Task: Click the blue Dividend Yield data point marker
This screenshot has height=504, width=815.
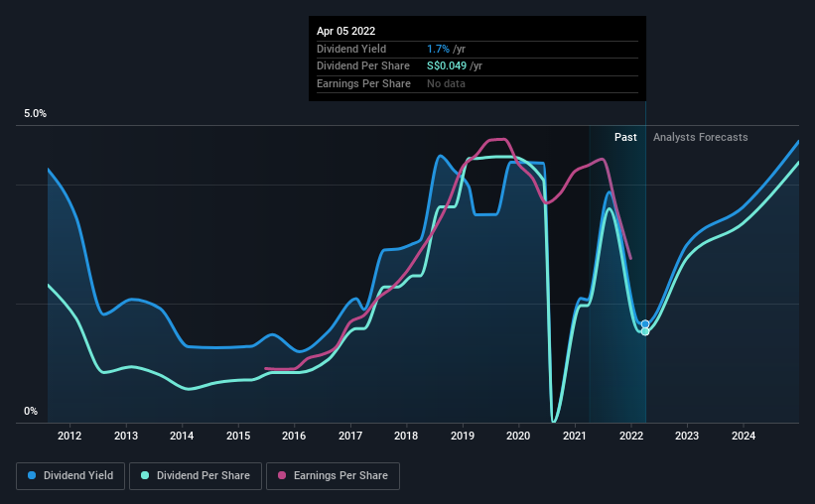Action: [645, 324]
